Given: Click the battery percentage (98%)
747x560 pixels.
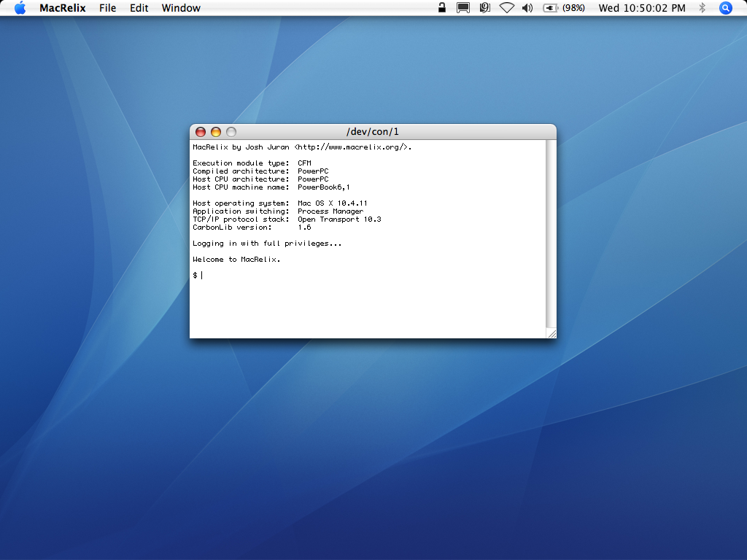Looking at the screenshot, I should coord(573,8).
